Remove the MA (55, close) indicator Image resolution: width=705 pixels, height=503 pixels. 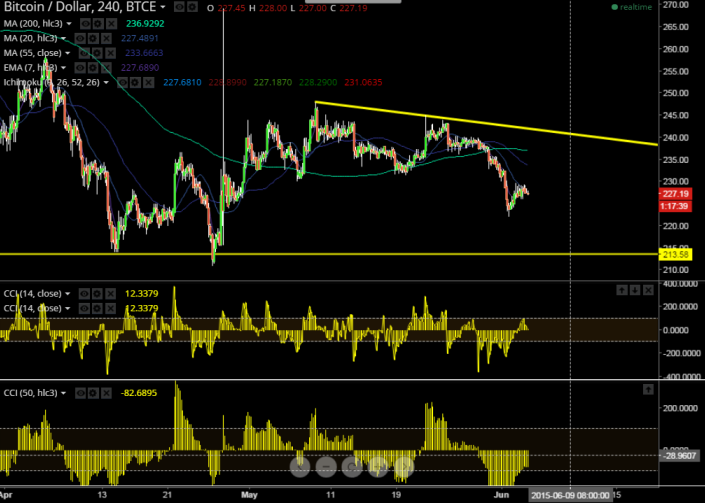(111, 53)
